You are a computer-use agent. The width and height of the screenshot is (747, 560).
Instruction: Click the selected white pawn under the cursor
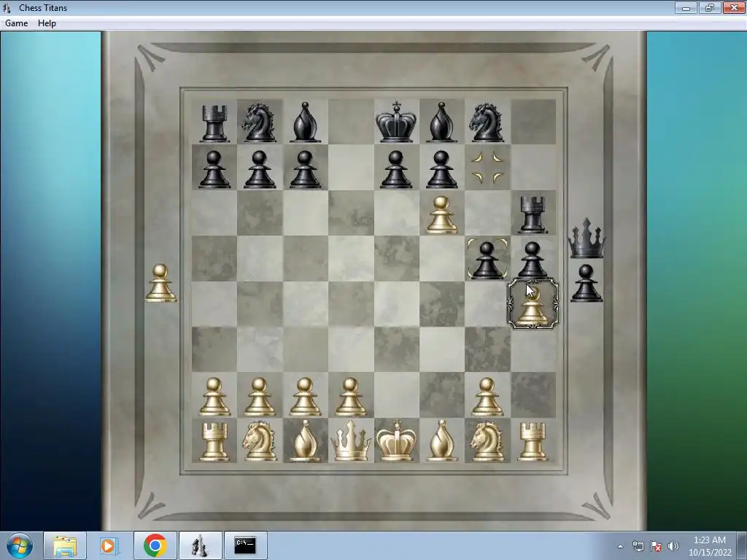click(x=533, y=305)
